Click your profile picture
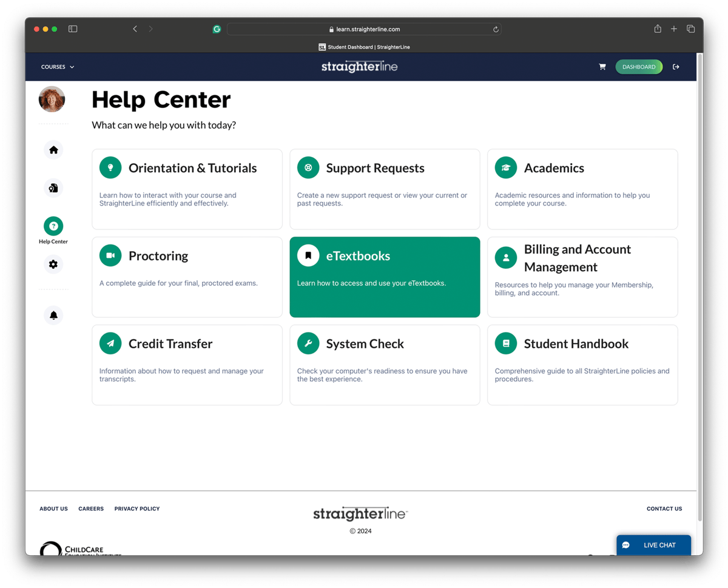This screenshot has width=728, height=588. [x=52, y=99]
